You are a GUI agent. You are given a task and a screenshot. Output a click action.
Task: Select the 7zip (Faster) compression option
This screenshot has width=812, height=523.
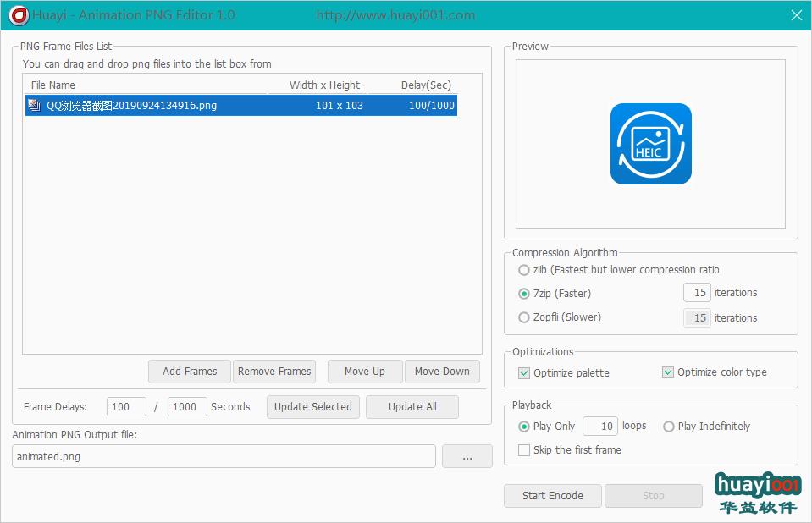[524, 294]
